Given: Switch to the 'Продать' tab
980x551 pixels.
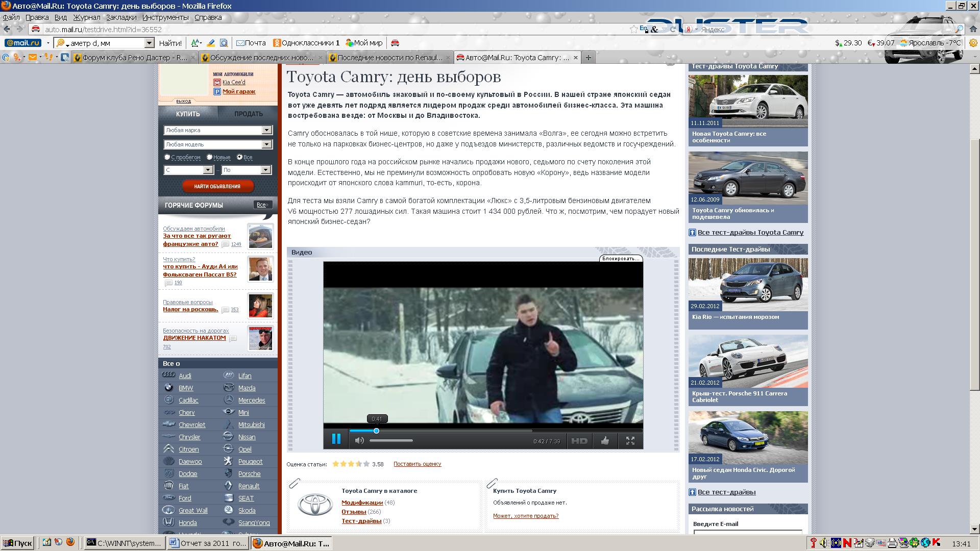Looking at the screenshot, I should (x=248, y=114).
